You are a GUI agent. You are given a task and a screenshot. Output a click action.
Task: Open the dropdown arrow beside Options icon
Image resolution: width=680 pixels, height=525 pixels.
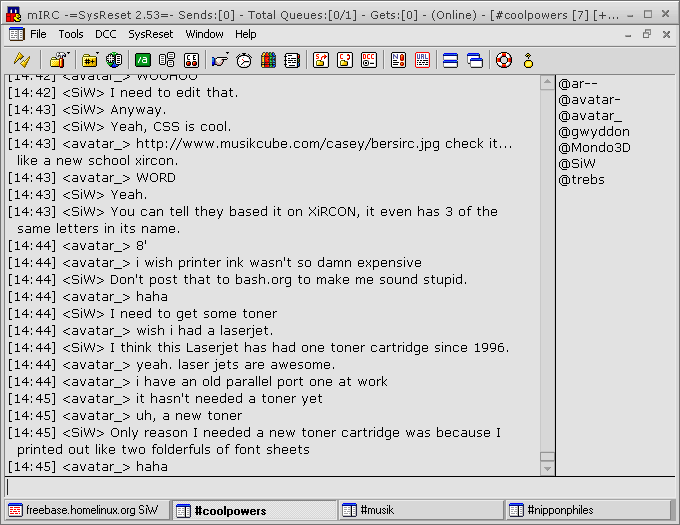coord(68,54)
